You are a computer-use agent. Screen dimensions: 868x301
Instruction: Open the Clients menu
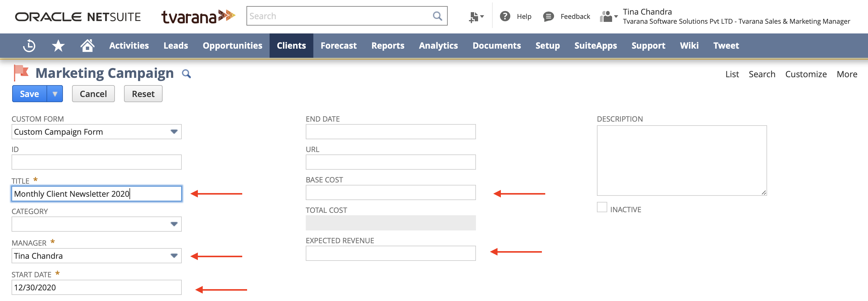click(x=291, y=46)
